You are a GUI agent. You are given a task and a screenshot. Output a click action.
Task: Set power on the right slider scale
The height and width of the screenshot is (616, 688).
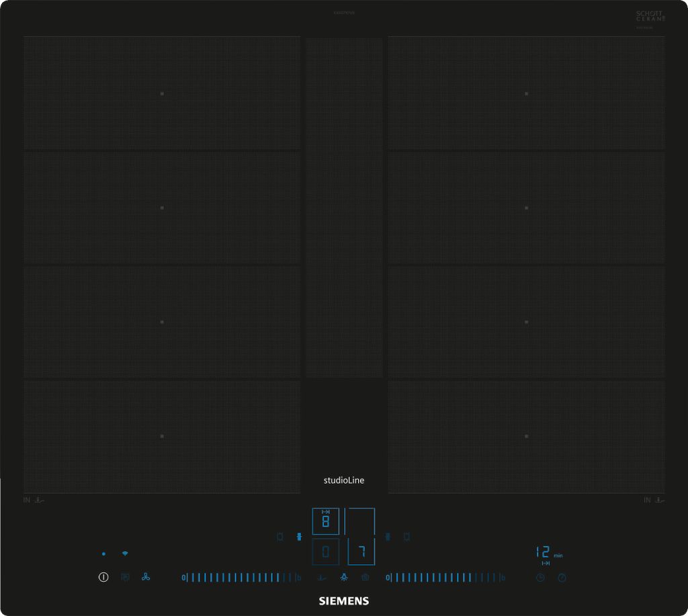click(x=445, y=577)
